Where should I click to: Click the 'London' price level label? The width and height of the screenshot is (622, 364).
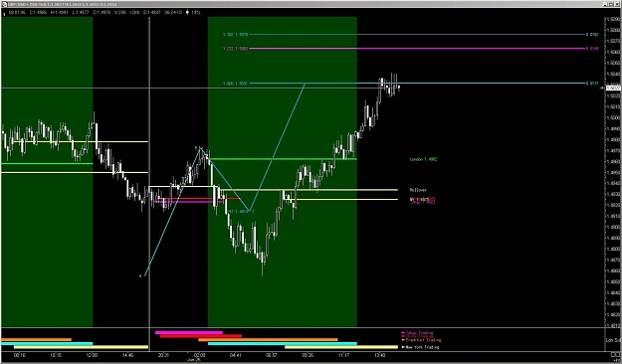pyautogui.click(x=423, y=159)
